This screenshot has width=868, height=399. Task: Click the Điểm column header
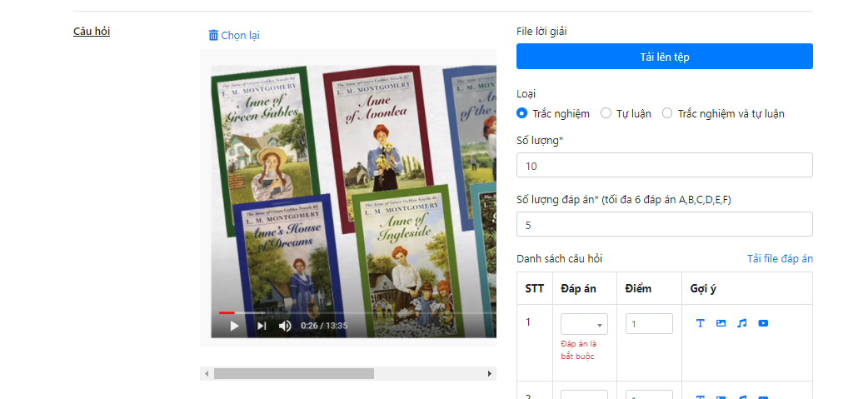click(638, 289)
